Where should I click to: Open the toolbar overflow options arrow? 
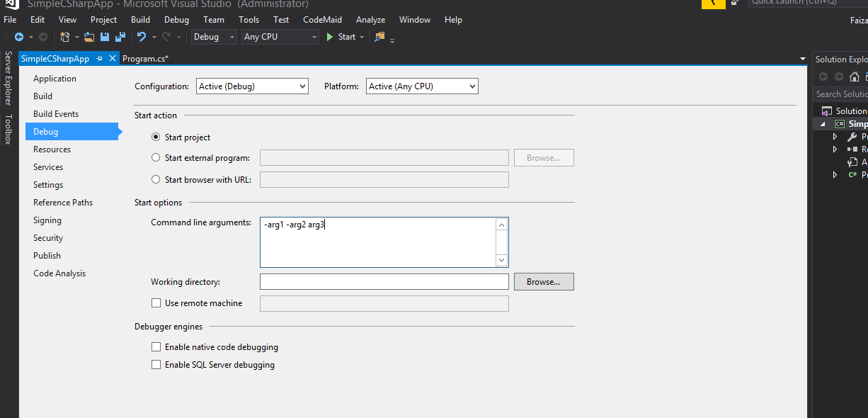coord(392,40)
